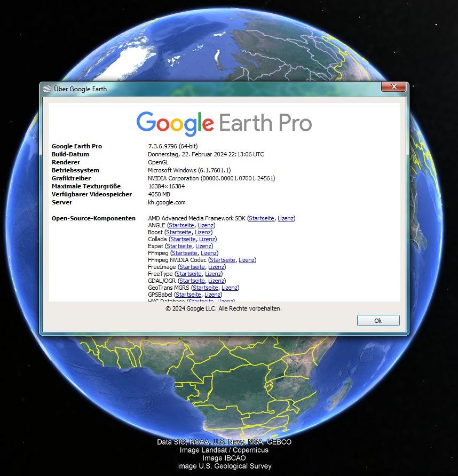Open the GeoTrans MGRS Startseite link
Image resolution: width=458 pixels, height=476 pixels.
tap(206, 288)
